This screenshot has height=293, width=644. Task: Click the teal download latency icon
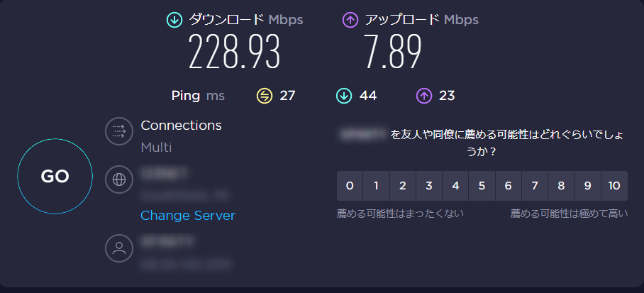(344, 95)
